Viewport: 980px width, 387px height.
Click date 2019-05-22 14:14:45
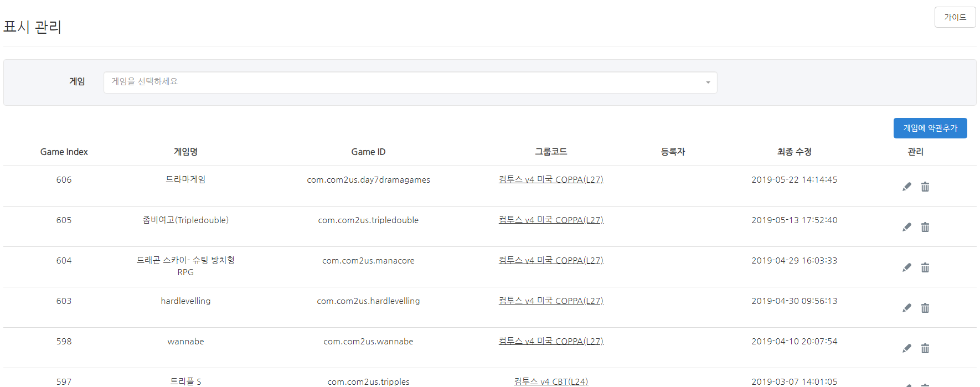795,179
